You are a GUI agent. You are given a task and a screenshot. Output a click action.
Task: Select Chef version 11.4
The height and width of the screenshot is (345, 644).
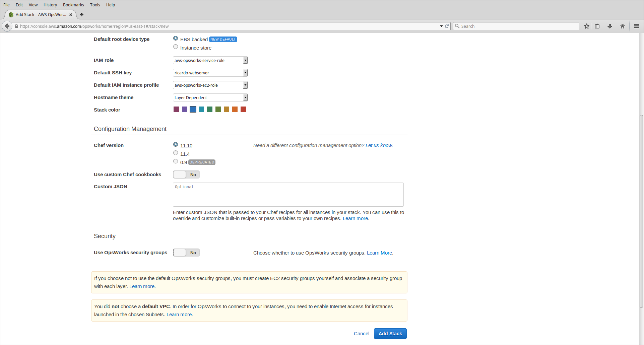(x=176, y=153)
